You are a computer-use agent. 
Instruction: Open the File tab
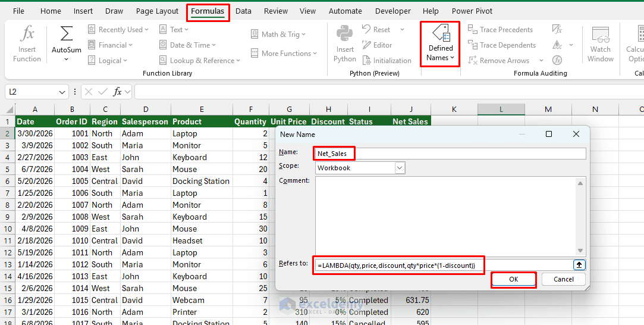19,11
